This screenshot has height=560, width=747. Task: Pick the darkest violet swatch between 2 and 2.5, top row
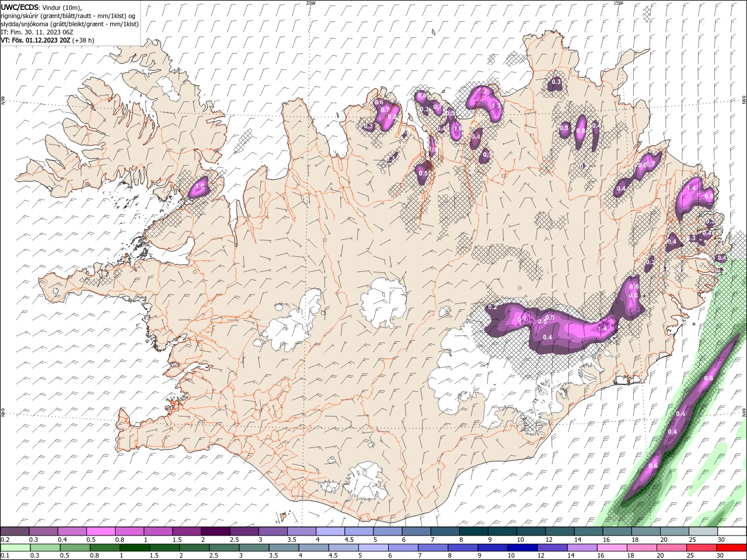click(215, 531)
